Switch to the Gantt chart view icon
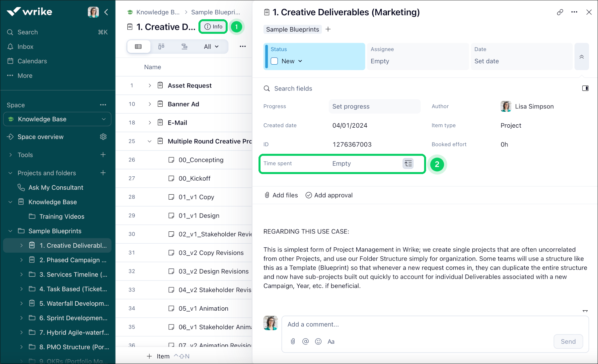The height and width of the screenshot is (364, 598). (x=184, y=46)
